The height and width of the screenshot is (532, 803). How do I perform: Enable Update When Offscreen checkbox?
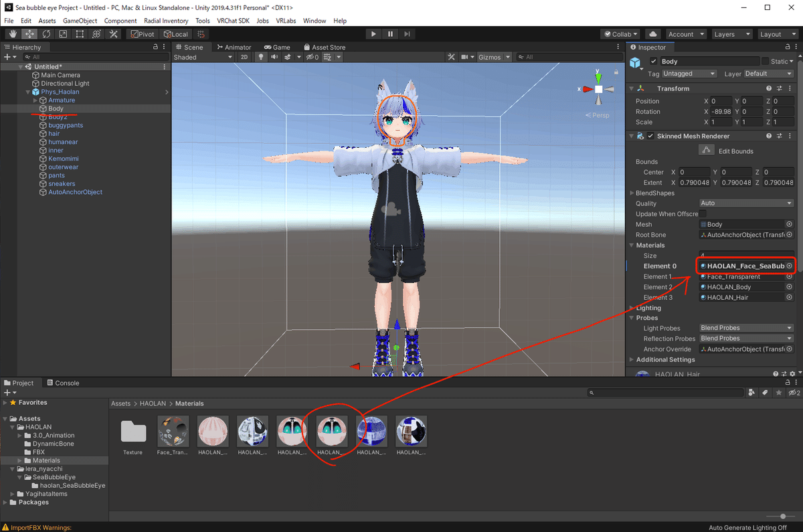tap(703, 213)
